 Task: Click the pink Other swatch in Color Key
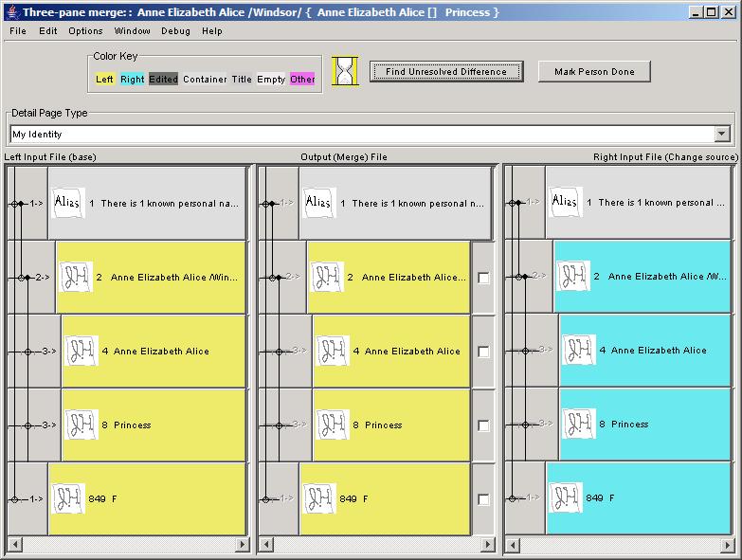click(302, 79)
